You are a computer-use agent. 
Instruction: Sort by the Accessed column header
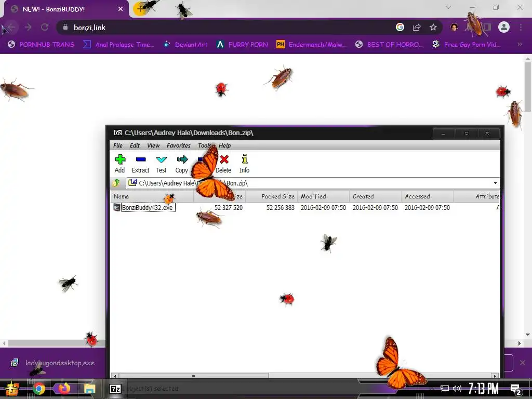[x=427, y=196]
